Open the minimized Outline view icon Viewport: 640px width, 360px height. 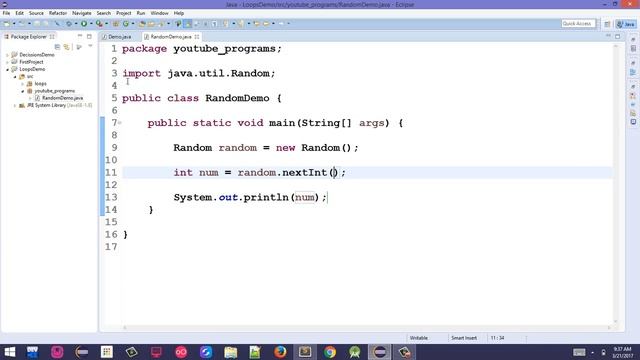(x=633, y=72)
